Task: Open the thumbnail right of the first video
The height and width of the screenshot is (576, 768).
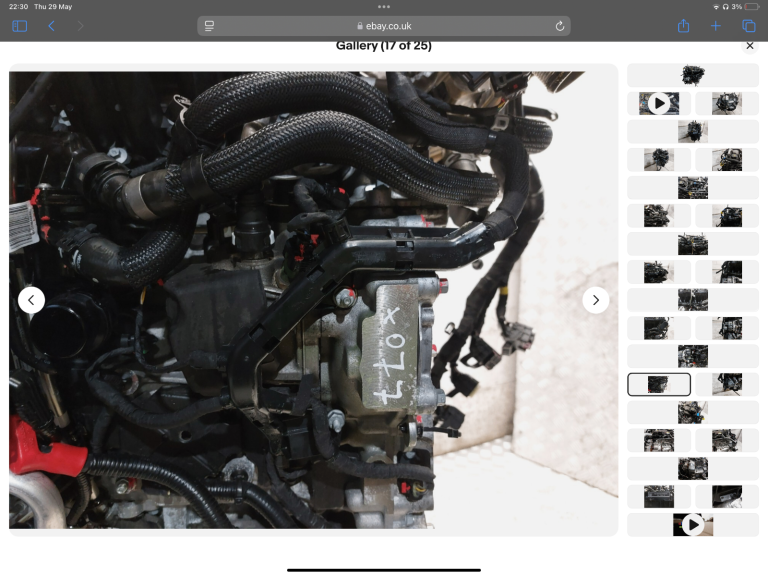Action: pos(726,103)
